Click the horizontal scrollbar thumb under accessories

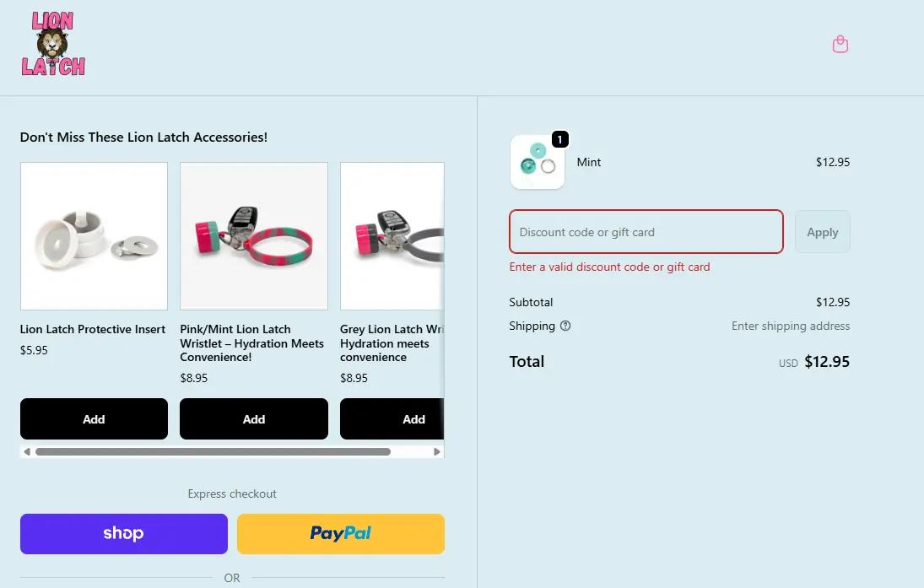[213, 452]
